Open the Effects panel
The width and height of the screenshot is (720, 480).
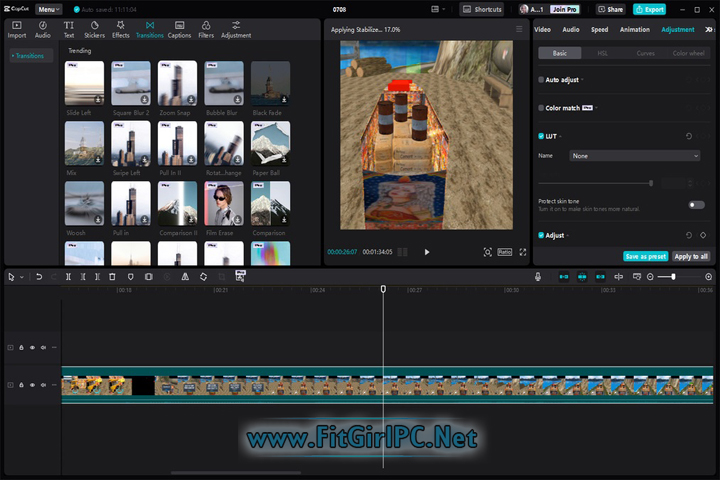[120, 29]
